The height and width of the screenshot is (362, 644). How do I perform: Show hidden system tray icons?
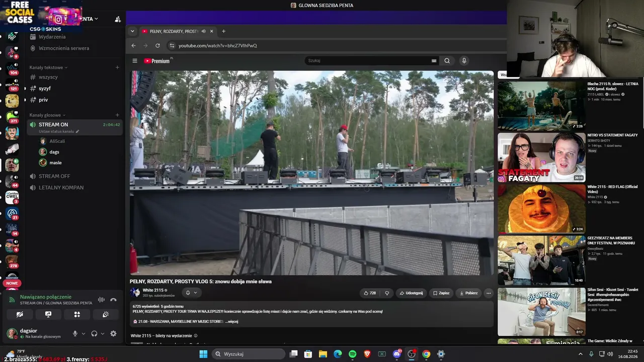[x=580, y=354]
